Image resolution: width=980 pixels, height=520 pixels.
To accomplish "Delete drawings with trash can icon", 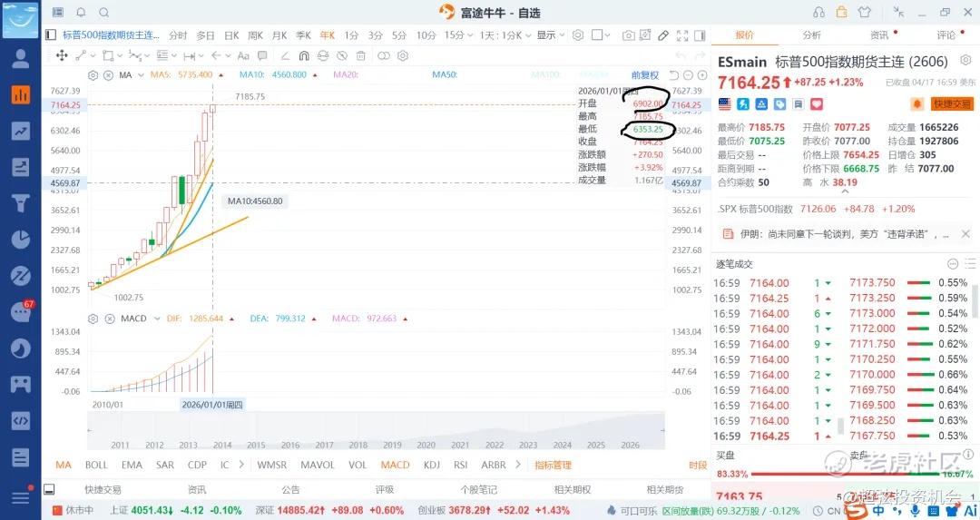I will point(360,55).
